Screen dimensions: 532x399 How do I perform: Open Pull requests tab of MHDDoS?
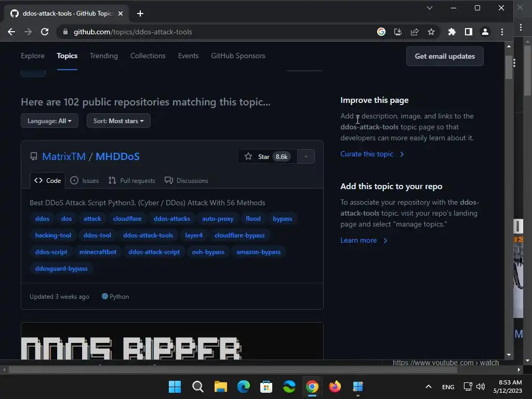click(131, 180)
